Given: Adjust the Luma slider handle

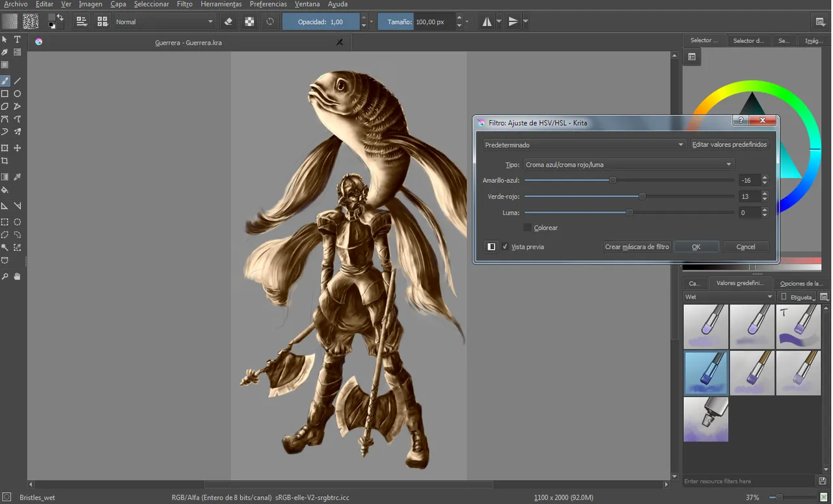Looking at the screenshot, I should coord(629,213).
